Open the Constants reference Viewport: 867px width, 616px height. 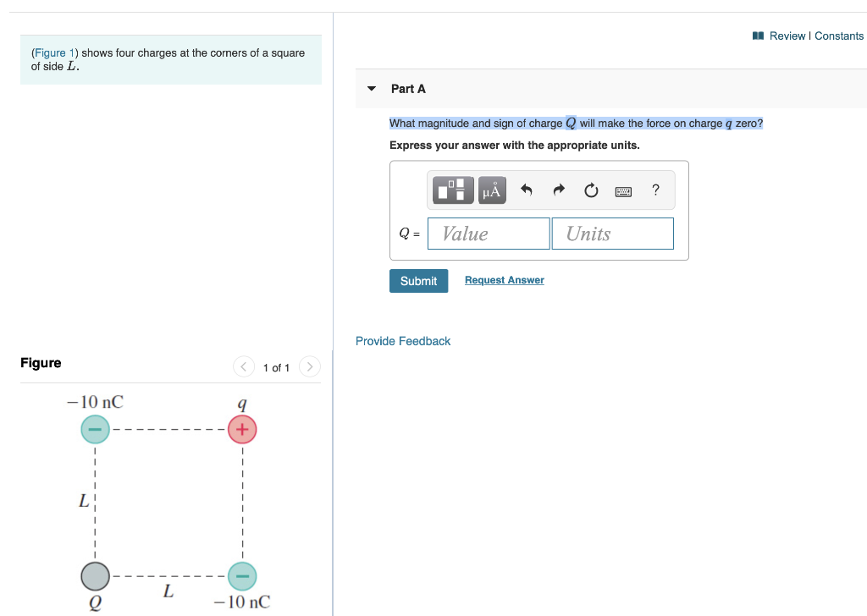(839, 36)
